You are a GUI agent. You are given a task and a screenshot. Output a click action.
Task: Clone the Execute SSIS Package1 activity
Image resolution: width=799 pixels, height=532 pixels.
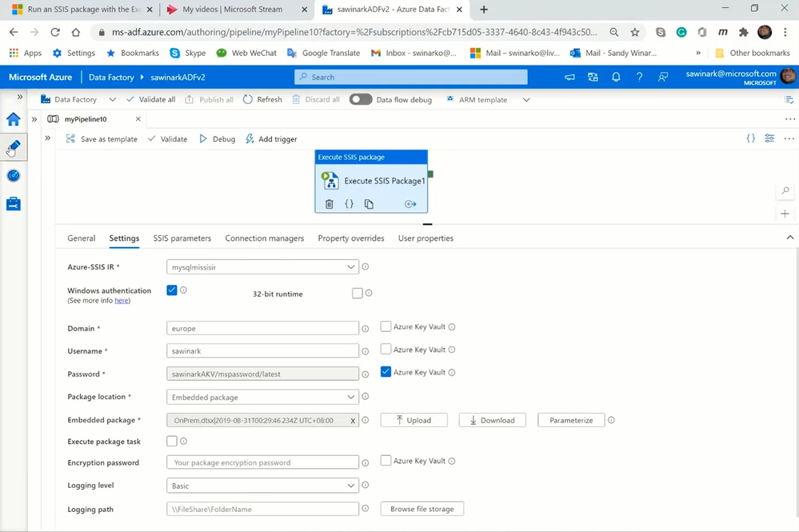point(369,204)
